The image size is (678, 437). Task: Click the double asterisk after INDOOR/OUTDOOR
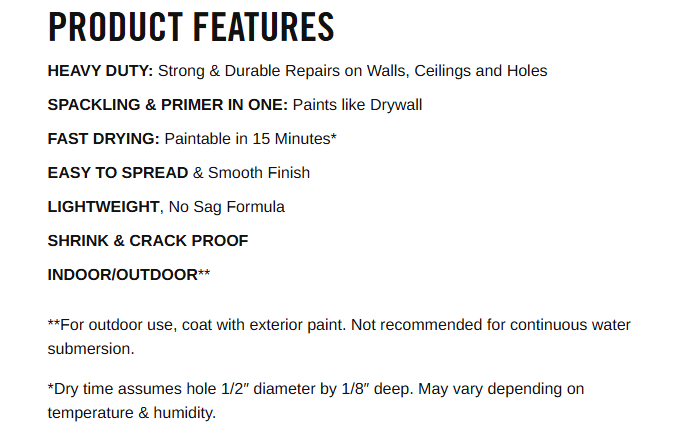click(x=204, y=272)
